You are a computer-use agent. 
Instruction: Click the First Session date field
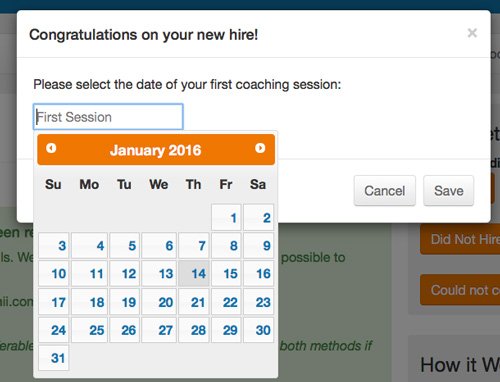(108, 117)
